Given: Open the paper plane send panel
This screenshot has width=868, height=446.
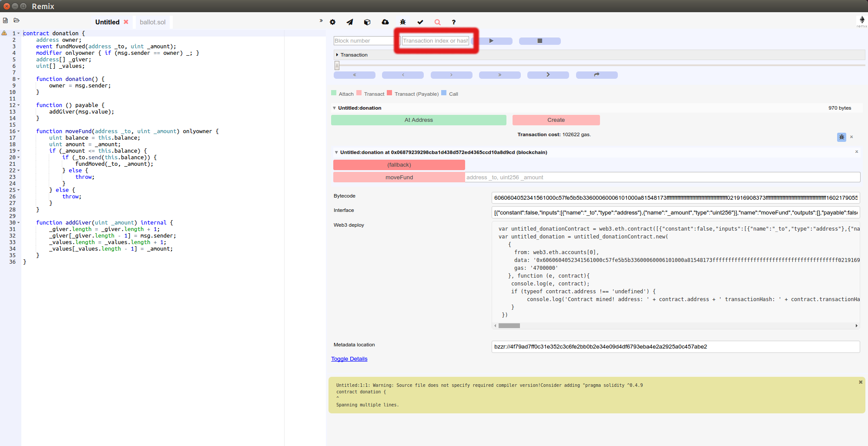Looking at the screenshot, I should tap(350, 22).
